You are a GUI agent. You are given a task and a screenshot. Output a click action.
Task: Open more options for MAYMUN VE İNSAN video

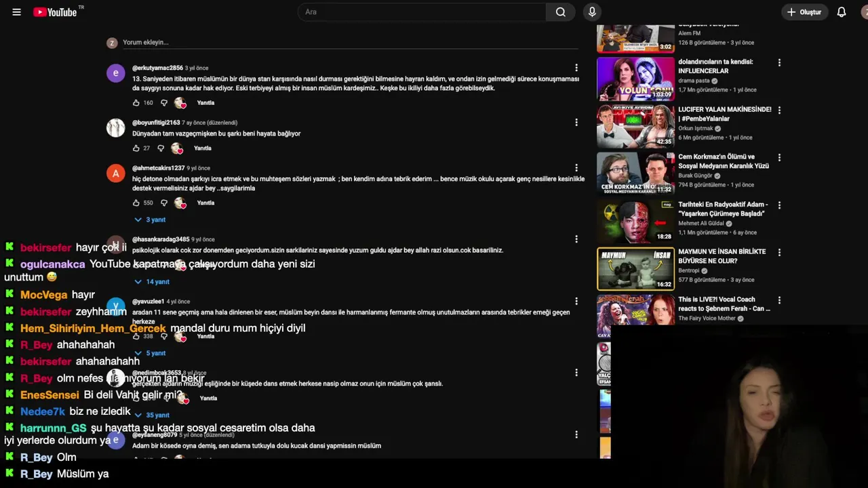(779, 252)
